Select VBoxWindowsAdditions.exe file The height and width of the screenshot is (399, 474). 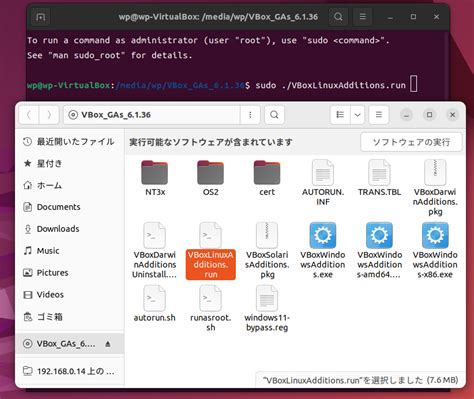point(323,251)
